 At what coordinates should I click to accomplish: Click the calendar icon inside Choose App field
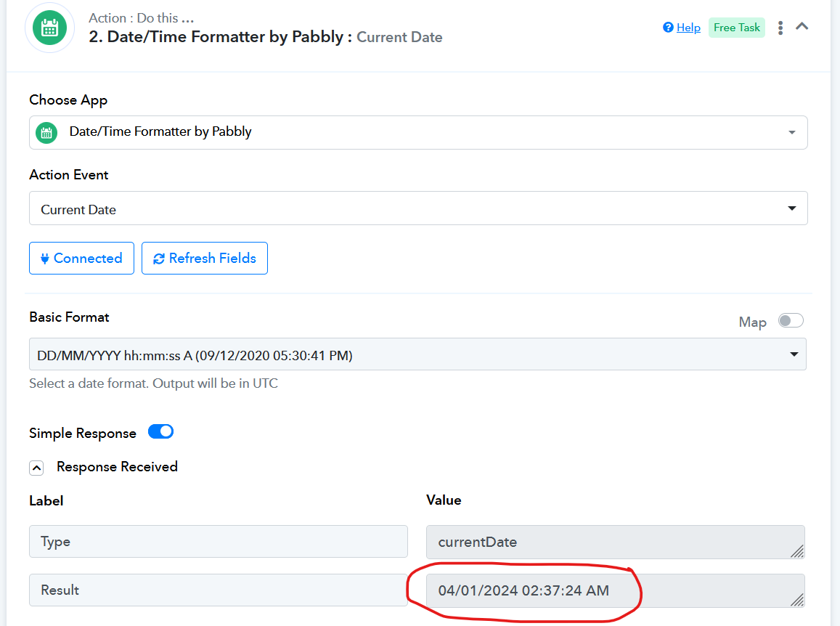coord(46,132)
